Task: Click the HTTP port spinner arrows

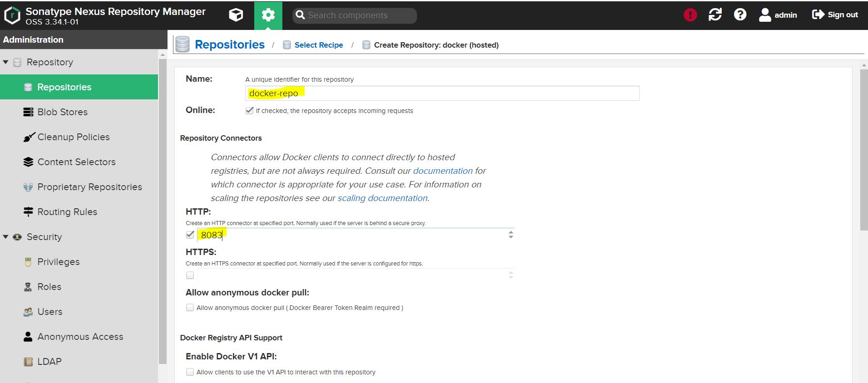Action: [x=511, y=235]
